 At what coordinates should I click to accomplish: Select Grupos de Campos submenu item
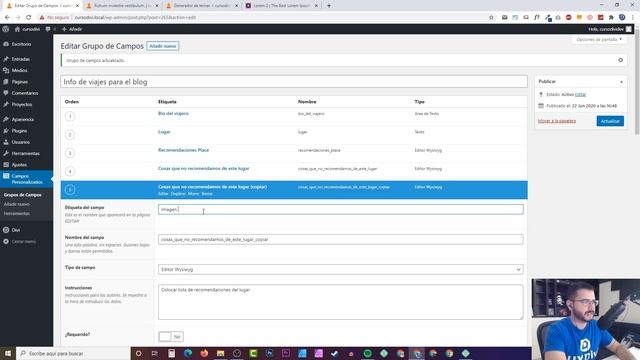point(22,195)
